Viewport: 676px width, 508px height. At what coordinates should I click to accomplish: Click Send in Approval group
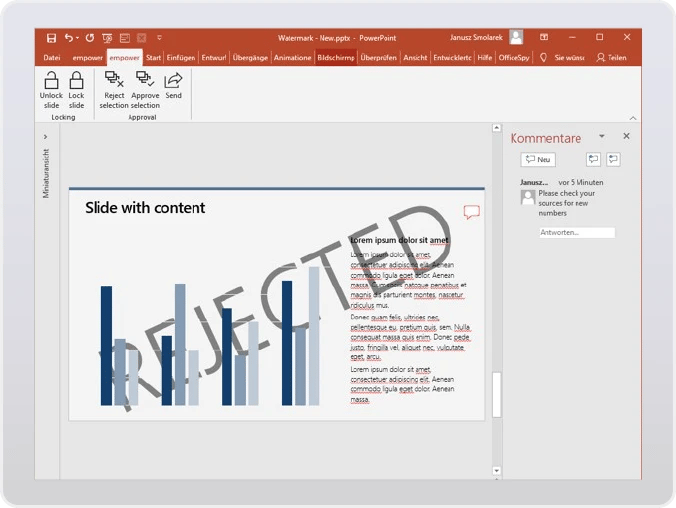(173, 86)
